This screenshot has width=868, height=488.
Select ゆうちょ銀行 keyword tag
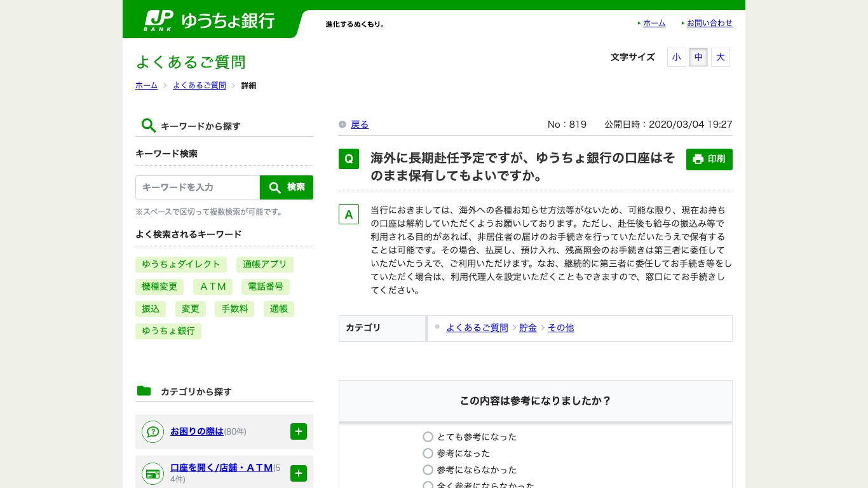(x=168, y=331)
